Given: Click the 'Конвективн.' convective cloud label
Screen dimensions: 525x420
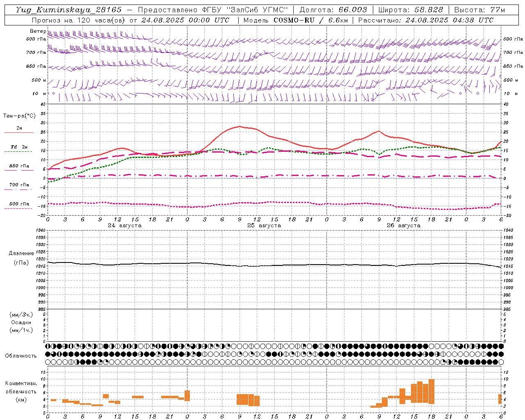Looking at the screenshot, I should (x=21, y=383).
